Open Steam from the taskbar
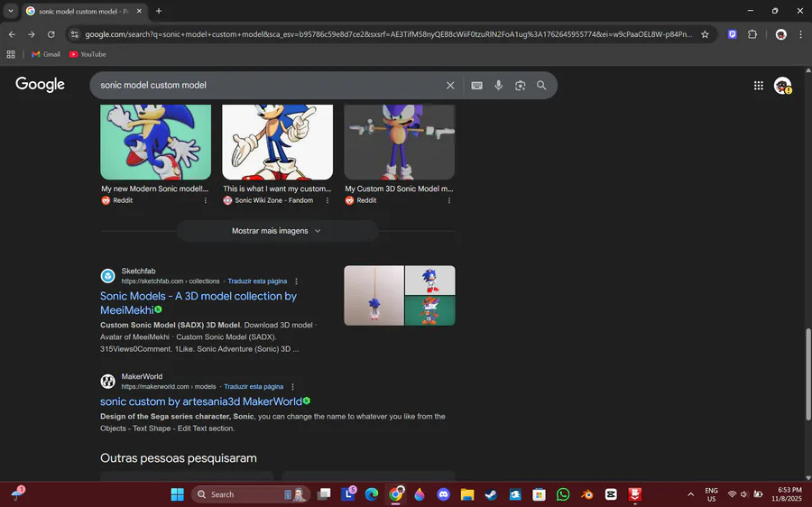812x507 pixels. pos(491,494)
